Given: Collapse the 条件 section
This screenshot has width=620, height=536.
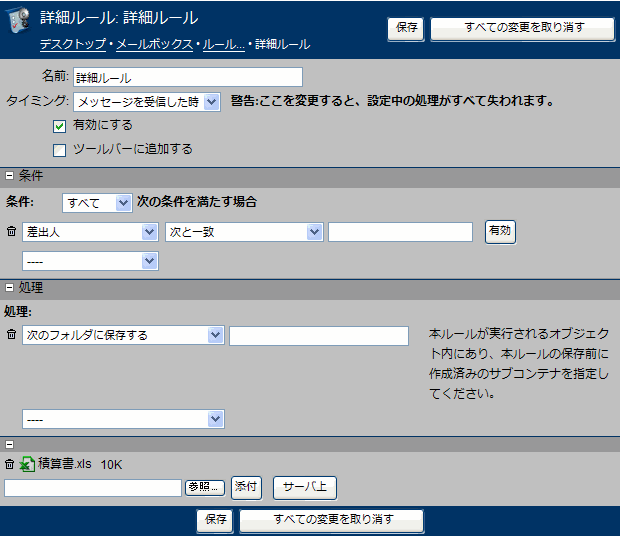Looking at the screenshot, I should [9, 176].
